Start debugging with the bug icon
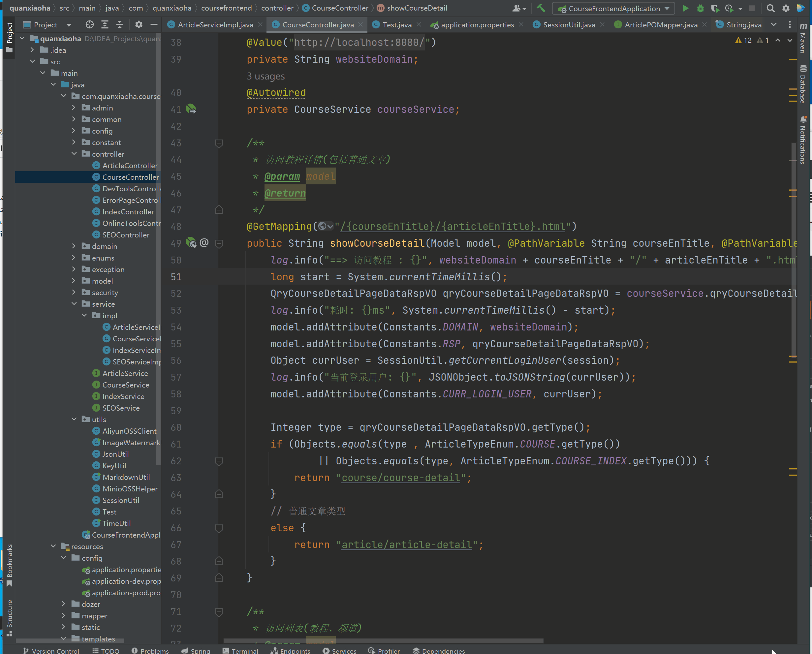This screenshot has width=812, height=654. 700,8
